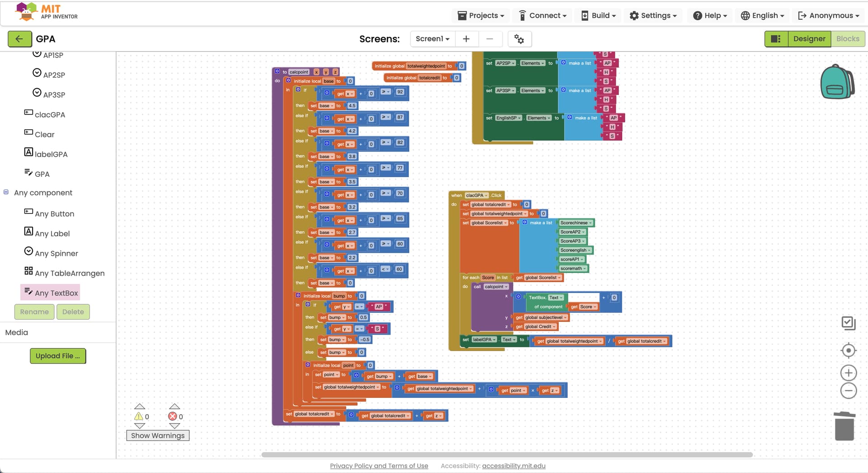Open the project properties gears icon
Image resolution: width=868 pixels, height=473 pixels.
519,39
